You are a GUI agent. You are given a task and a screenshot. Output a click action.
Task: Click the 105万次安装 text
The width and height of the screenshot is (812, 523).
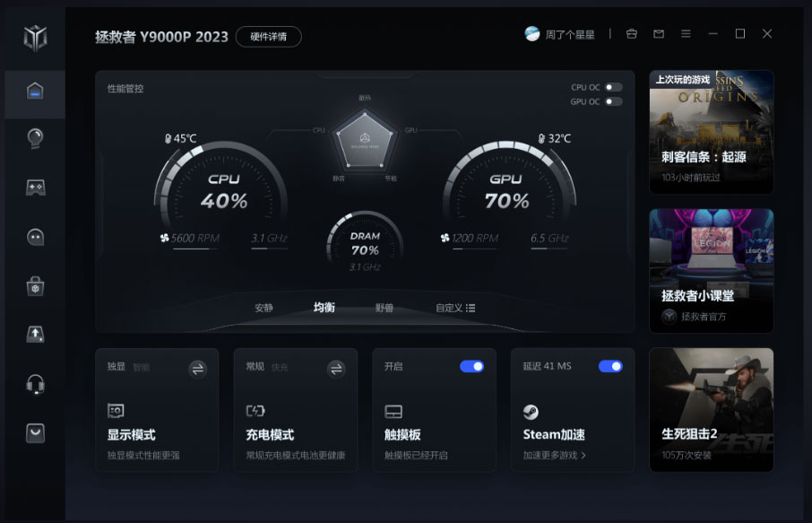click(687, 455)
